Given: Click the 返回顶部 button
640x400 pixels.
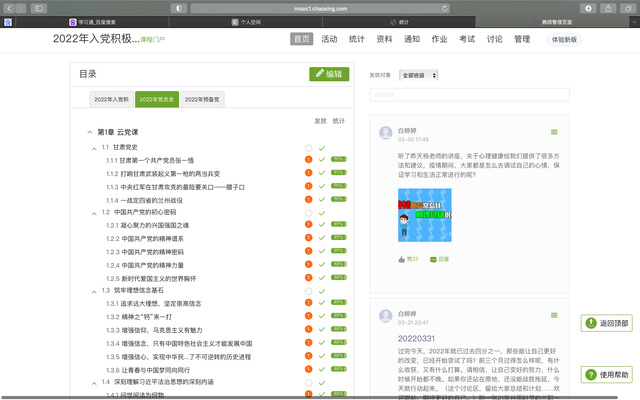Looking at the screenshot, I should pyautogui.click(x=607, y=323).
